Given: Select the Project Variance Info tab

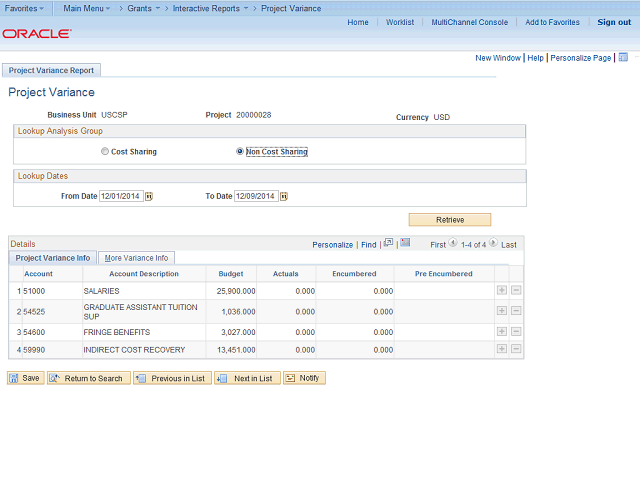Looking at the screenshot, I should [53, 258].
